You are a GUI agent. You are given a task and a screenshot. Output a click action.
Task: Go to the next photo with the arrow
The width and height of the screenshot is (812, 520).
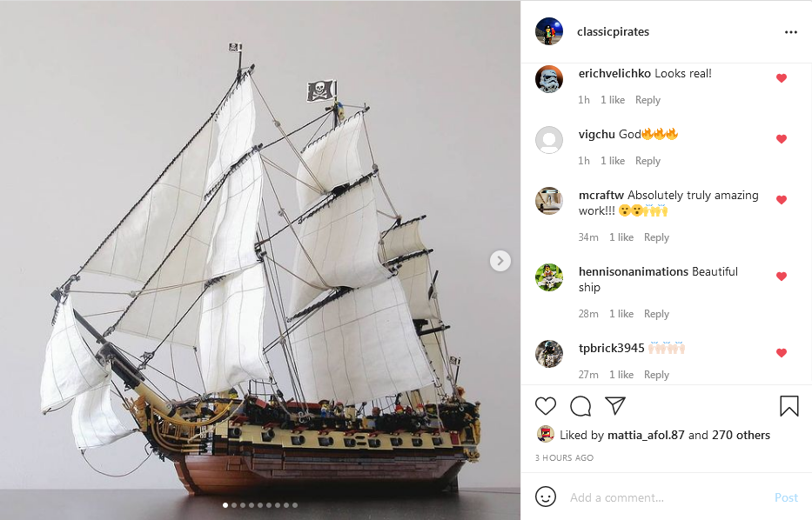pos(500,261)
